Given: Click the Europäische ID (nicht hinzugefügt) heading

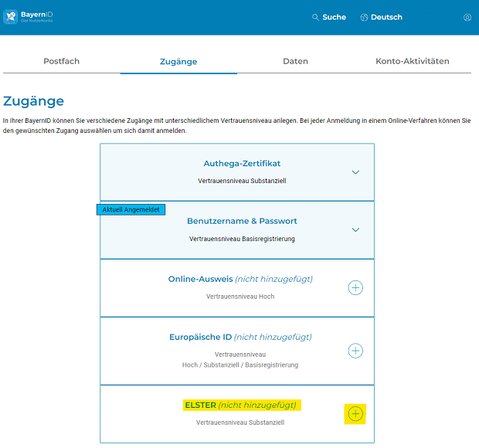Looking at the screenshot, I should 240,337.
